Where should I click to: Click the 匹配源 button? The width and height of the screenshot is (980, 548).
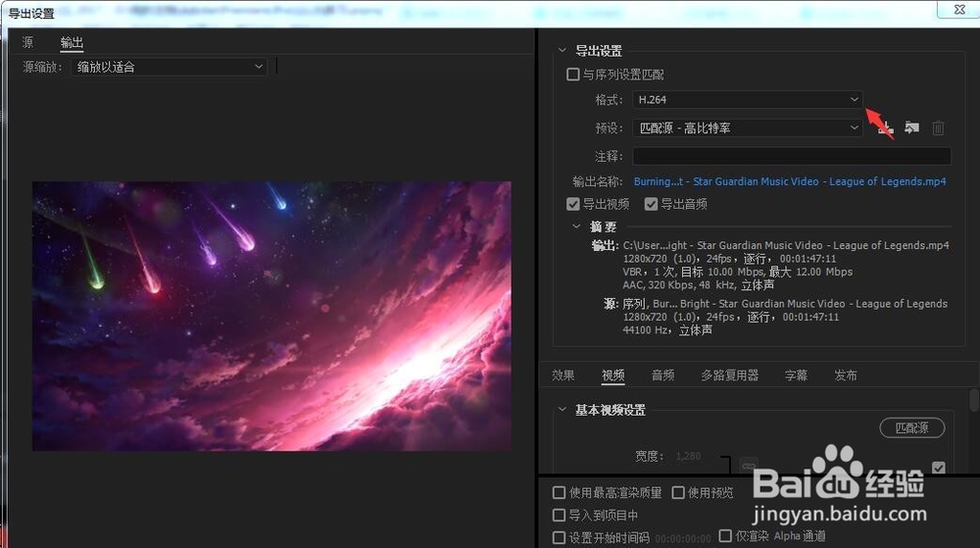click(x=911, y=428)
